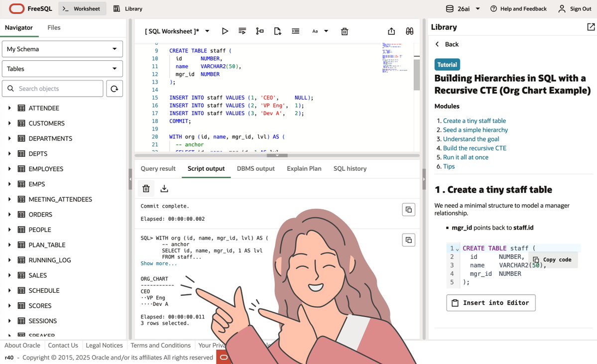Run the SQL statement with the play icon
This screenshot has width=597, height=364.
[x=225, y=31]
